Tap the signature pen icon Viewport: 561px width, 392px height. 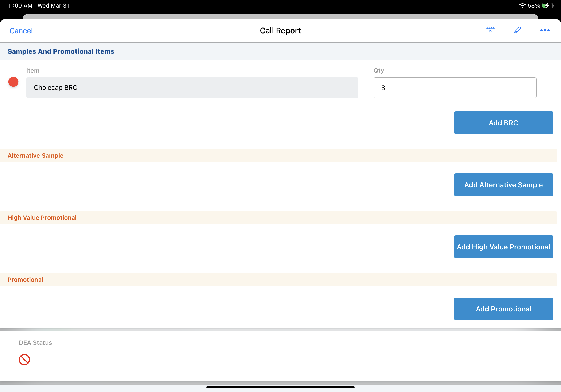(x=517, y=30)
